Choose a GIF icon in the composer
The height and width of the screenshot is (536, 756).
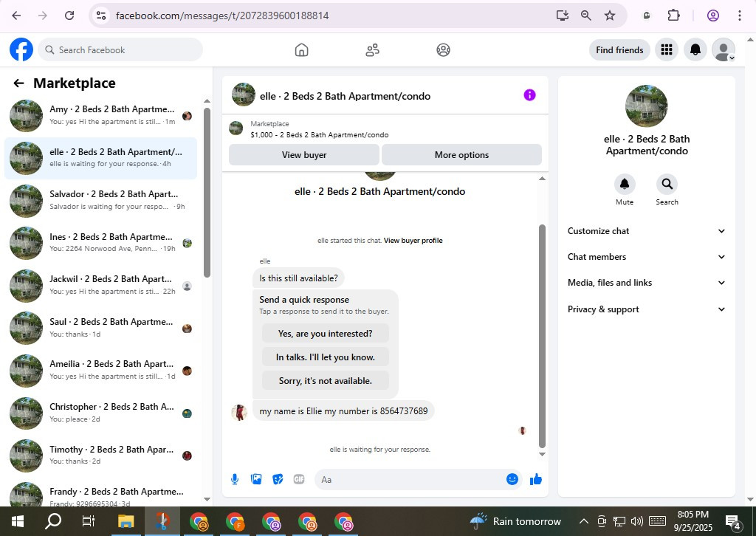click(299, 479)
